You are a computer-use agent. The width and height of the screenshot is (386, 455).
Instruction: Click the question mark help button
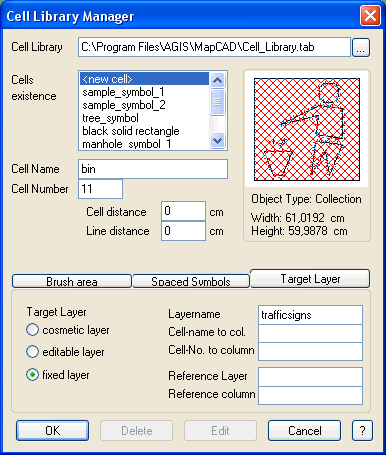pyautogui.click(x=362, y=431)
